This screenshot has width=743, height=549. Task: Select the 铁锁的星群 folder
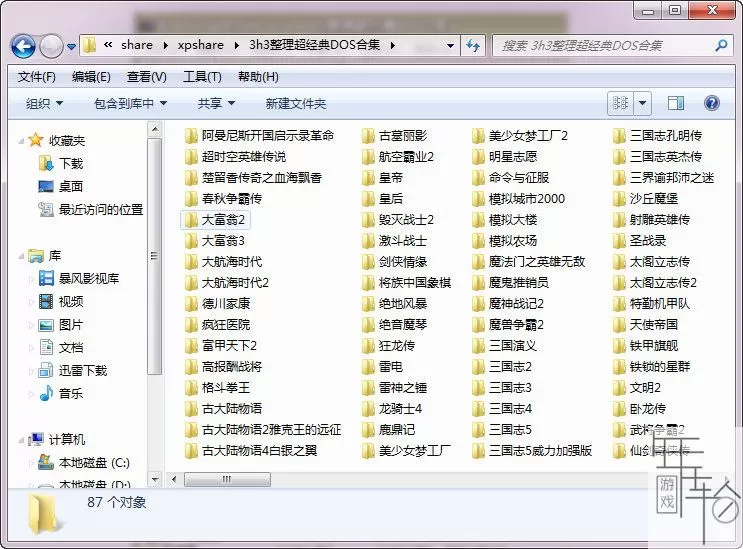[x=652, y=367]
